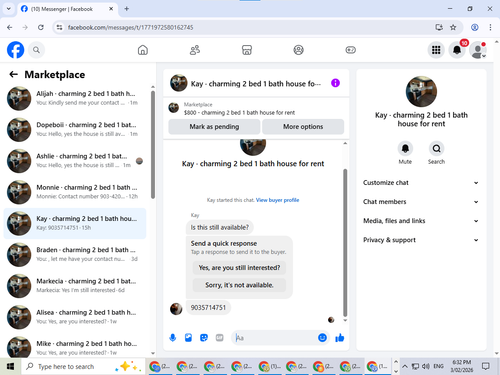Open the Facebook menu grid icon
The image size is (500, 375).
click(436, 50)
